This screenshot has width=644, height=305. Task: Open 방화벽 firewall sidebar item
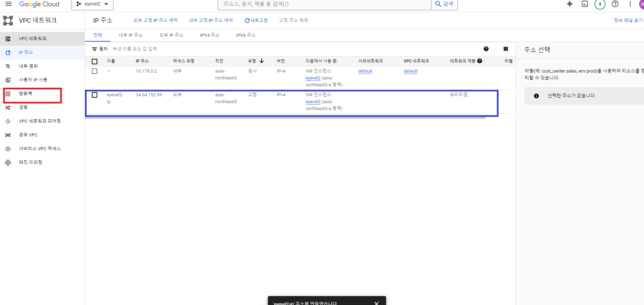click(42, 94)
